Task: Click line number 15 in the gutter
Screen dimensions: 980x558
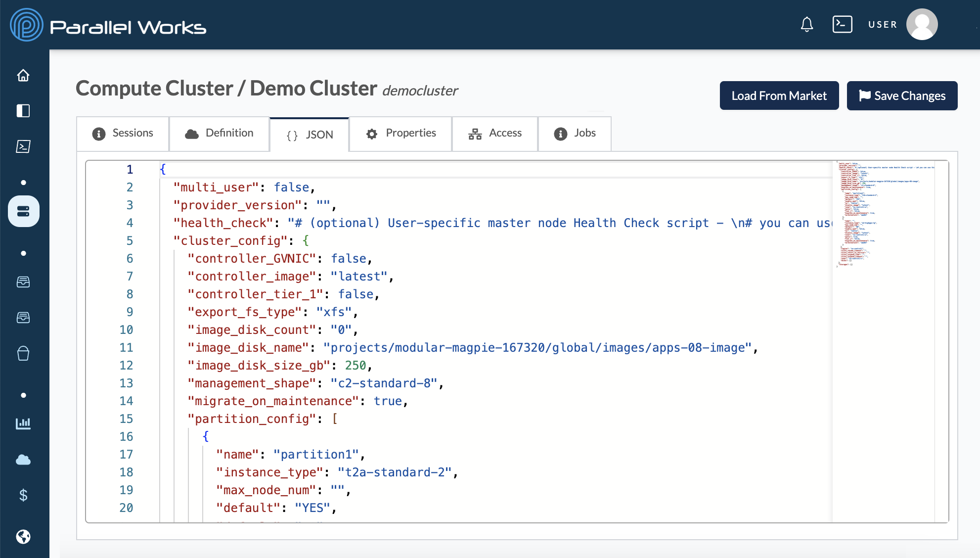Action: 126,419
